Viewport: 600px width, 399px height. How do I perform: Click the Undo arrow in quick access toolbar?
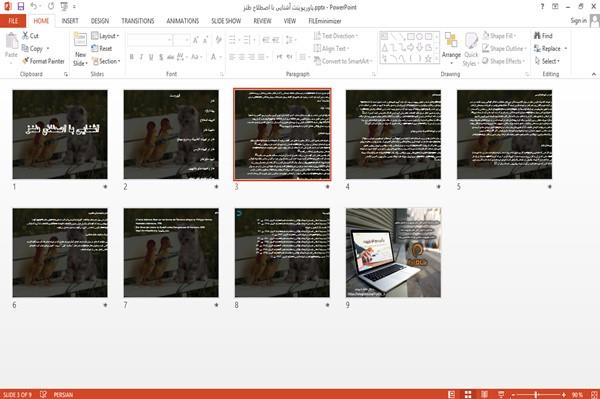(34, 6)
